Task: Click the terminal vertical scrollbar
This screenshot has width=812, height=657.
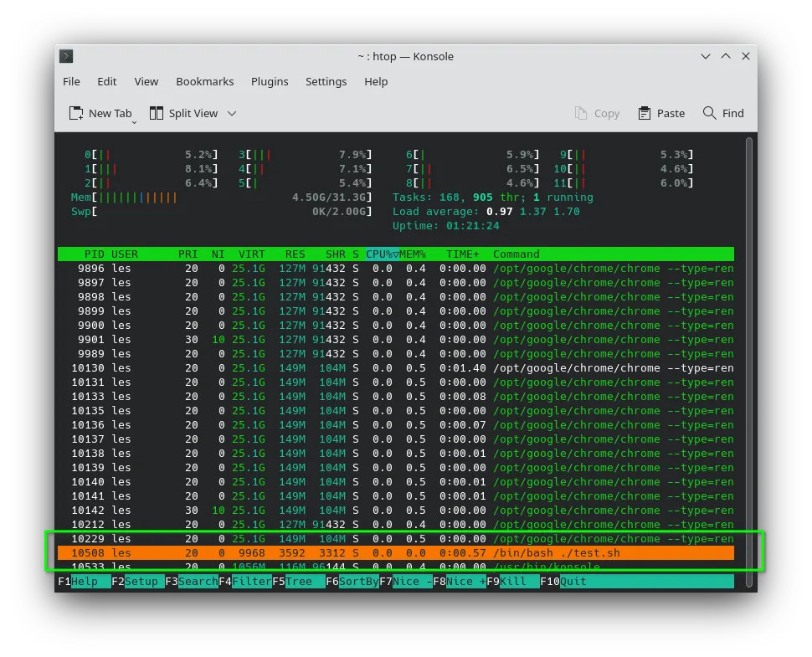Action: [x=749, y=362]
